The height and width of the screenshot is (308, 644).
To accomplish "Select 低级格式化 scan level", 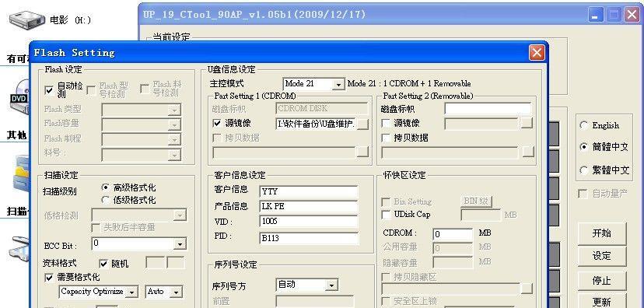I will click(x=106, y=200).
